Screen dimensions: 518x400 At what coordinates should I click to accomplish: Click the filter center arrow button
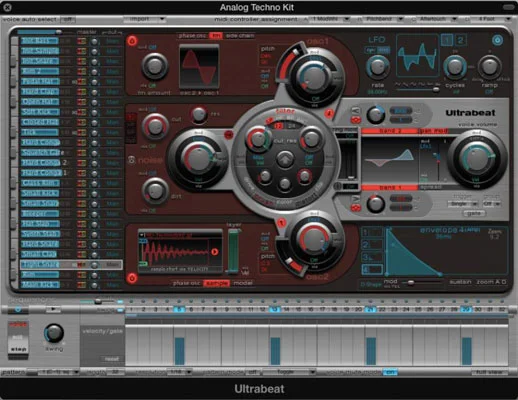284,159
